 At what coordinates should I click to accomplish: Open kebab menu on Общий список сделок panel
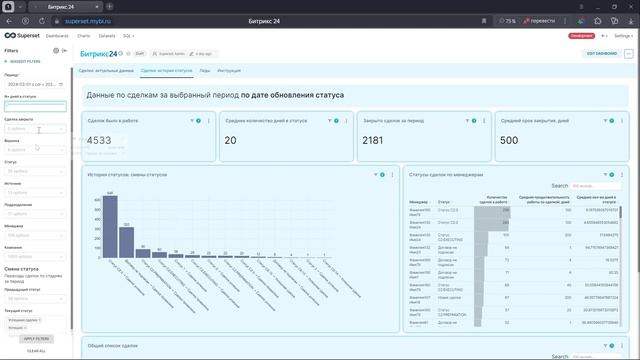click(622, 346)
